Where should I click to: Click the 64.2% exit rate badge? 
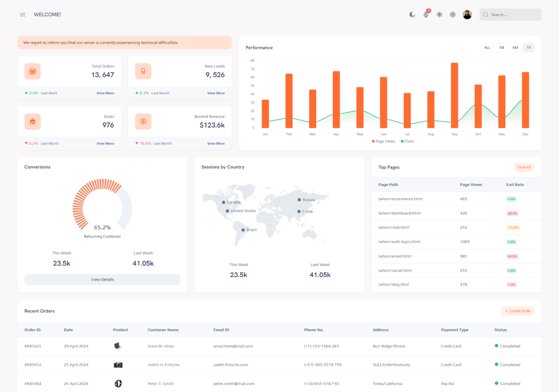[512, 256]
